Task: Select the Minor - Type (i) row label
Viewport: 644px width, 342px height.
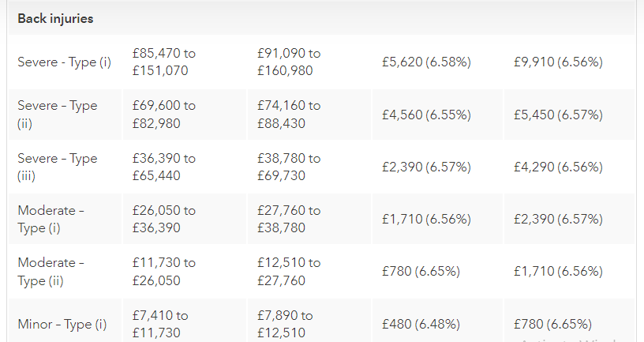Action: click(x=62, y=324)
